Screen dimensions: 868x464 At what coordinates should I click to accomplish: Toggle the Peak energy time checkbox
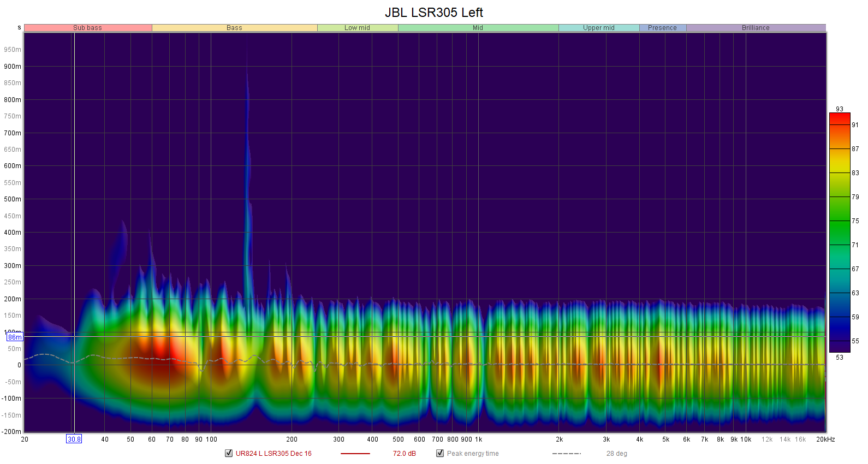click(440, 453)
